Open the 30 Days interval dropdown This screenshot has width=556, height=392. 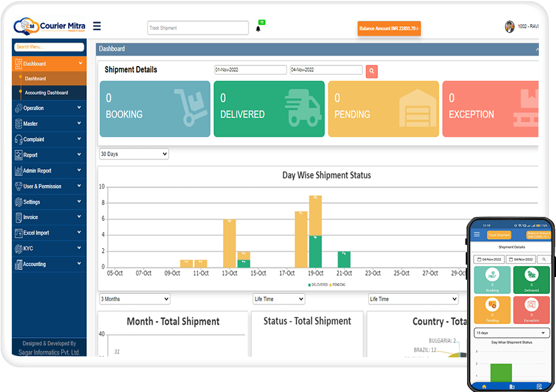pos(133,154)
